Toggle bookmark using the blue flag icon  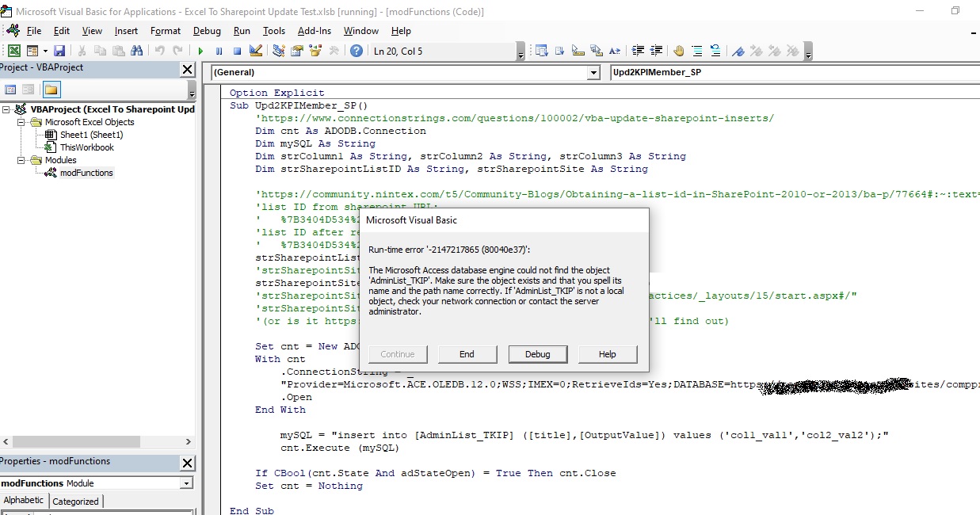coord(738,51)
